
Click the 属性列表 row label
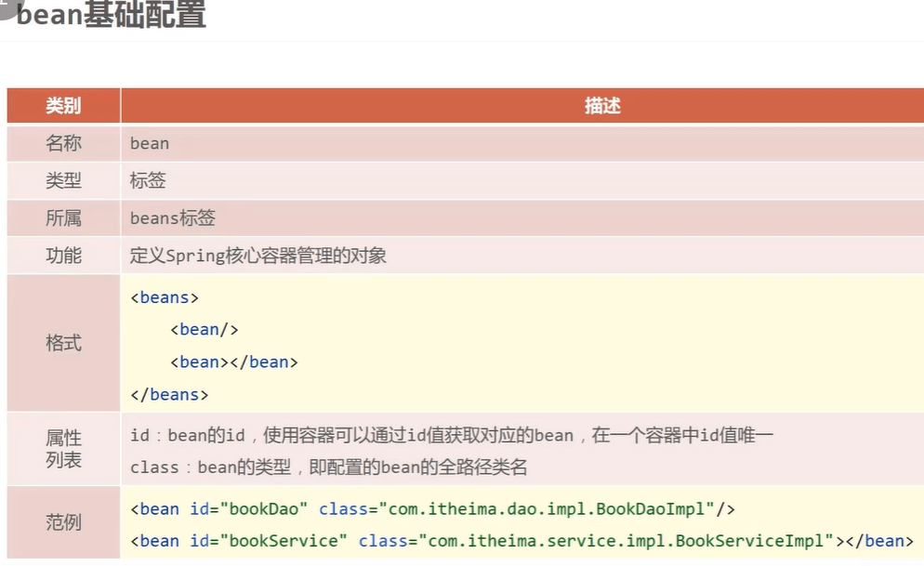point(63,449)
